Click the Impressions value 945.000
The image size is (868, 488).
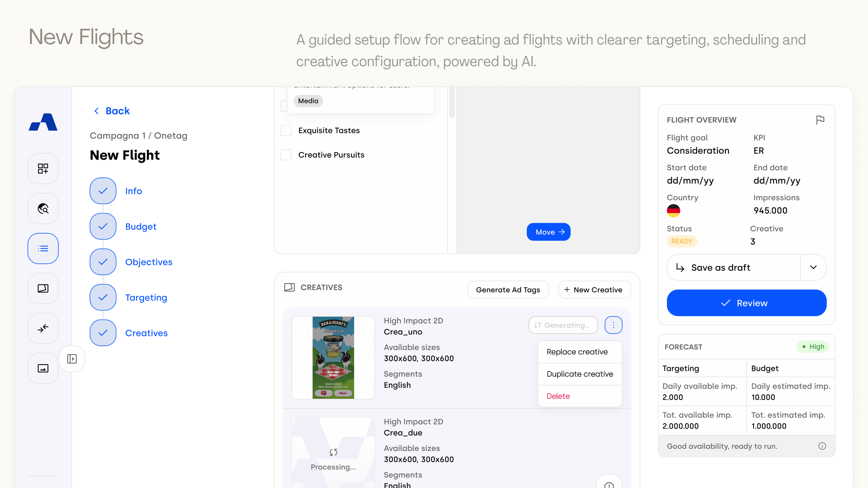771,211
